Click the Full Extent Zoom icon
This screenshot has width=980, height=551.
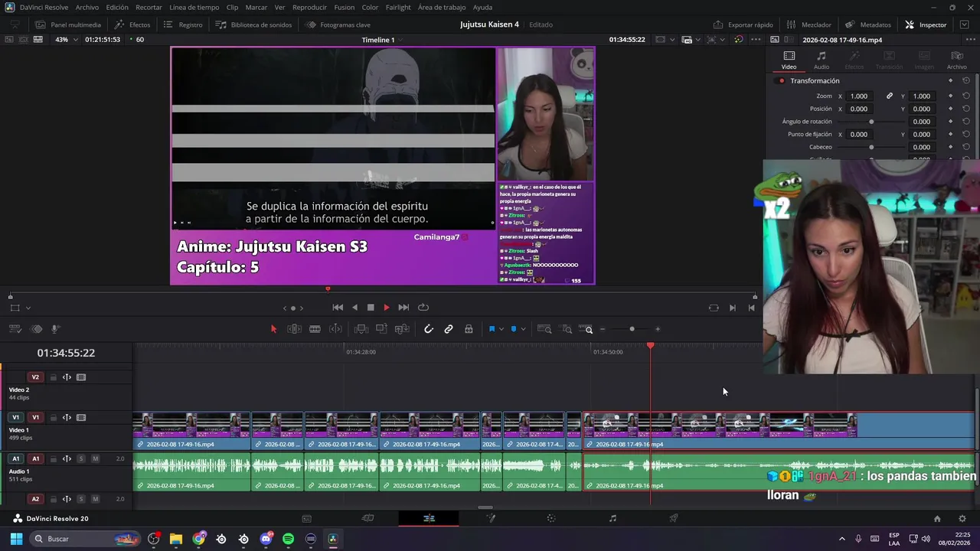[x=544, y=329]
